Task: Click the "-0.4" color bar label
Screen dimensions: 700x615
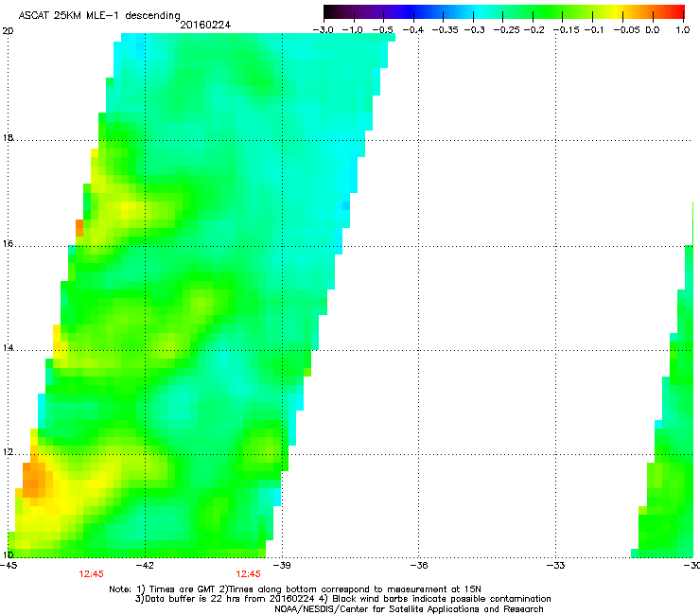Action: 413,30
